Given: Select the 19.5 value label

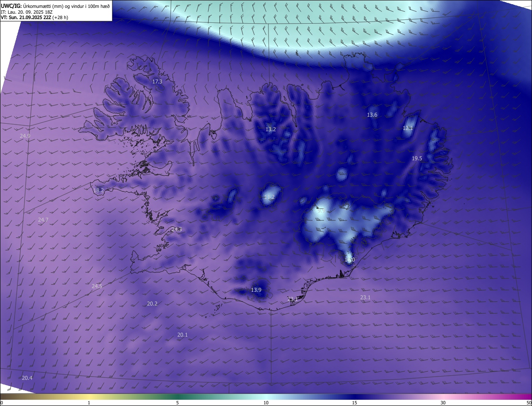Looking at the screenshot, I should tap(417, 159).
